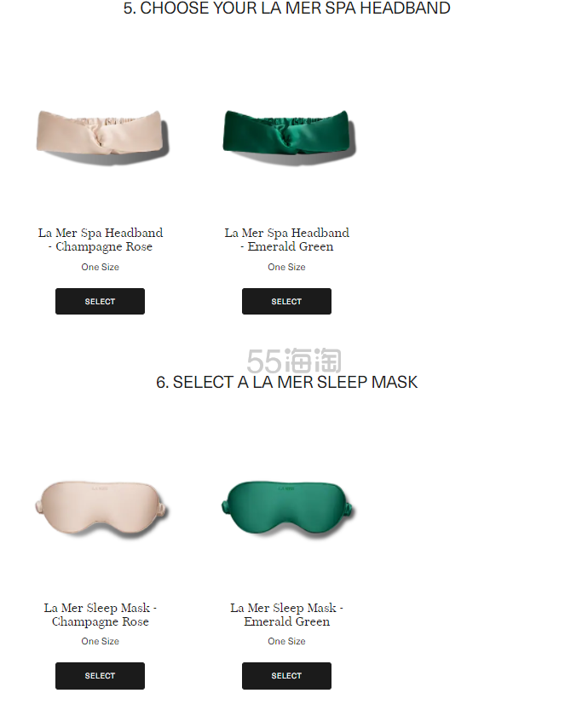
Task: Click the Select a La Mer Sleep Mask heading
Action: (x=287, y=382)
